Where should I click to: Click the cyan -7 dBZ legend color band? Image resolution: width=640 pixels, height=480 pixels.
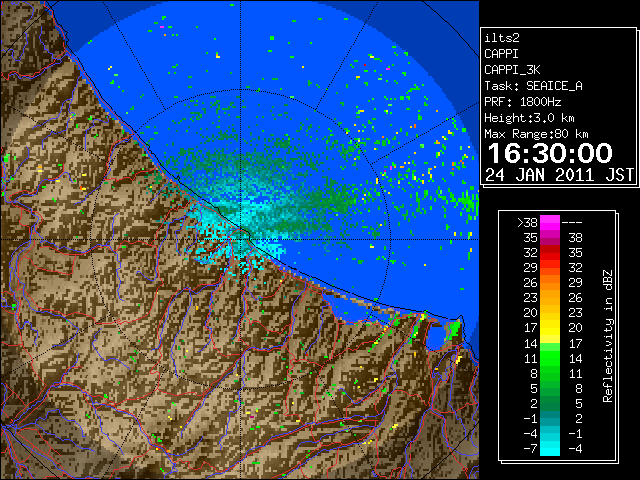click(x=550, y=448)
